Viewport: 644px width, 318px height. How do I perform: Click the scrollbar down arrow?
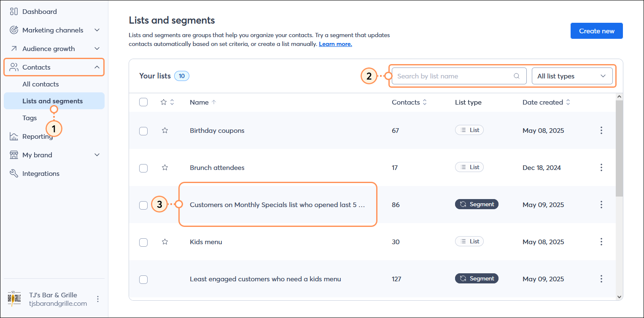(619, 297)
